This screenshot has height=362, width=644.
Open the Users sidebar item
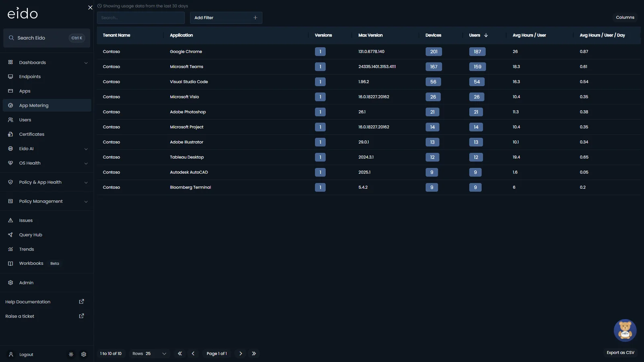click(47, 120)
